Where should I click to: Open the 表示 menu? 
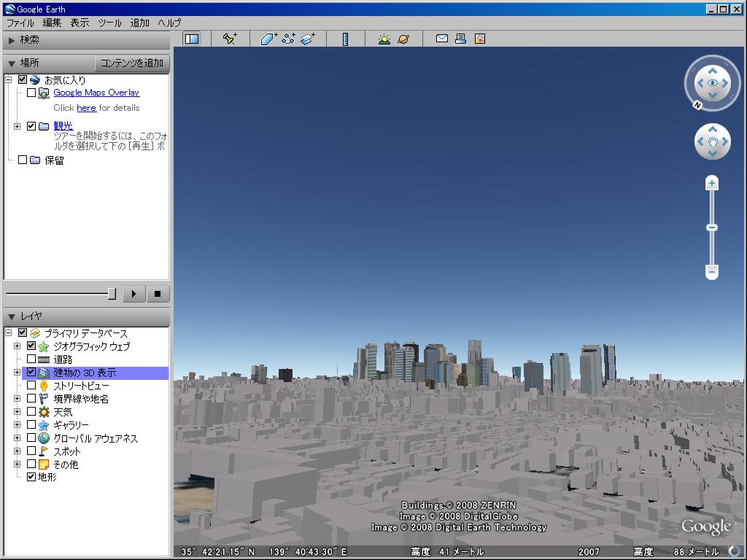point(80,23)
